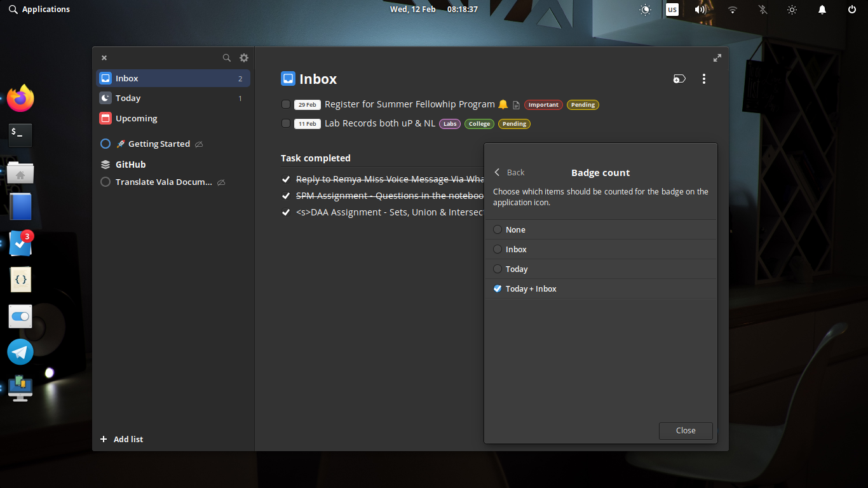Open the settings gear in sidebar
The image size is (868, 488).
244,58
